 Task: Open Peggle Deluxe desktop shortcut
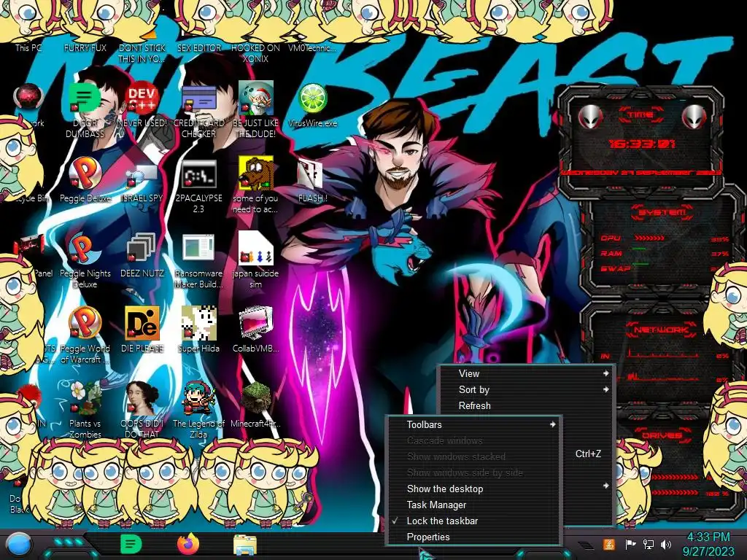[85, 174]
